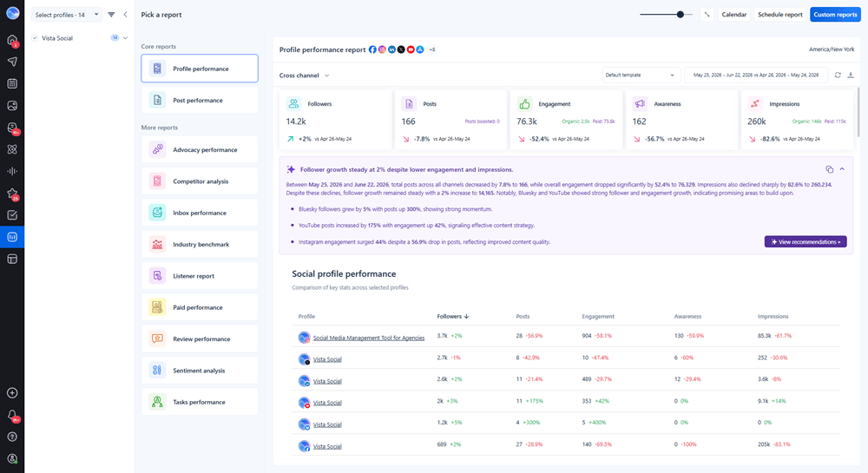
Task: Click the atom-shaped icon in the sidebar
Action: 12,149
